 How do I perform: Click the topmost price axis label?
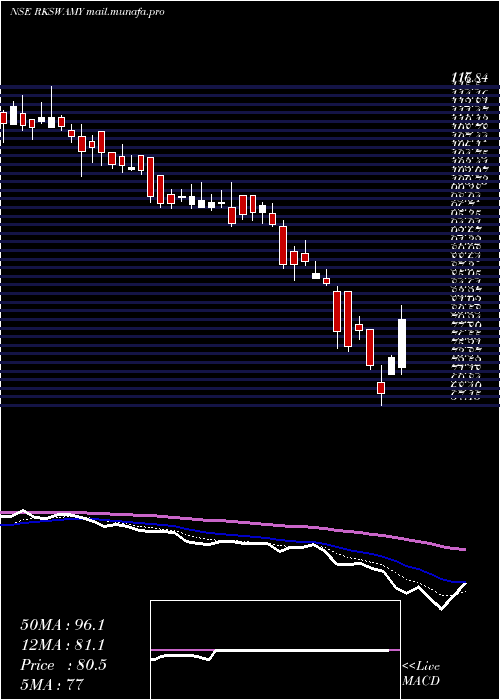click(469, 79)
